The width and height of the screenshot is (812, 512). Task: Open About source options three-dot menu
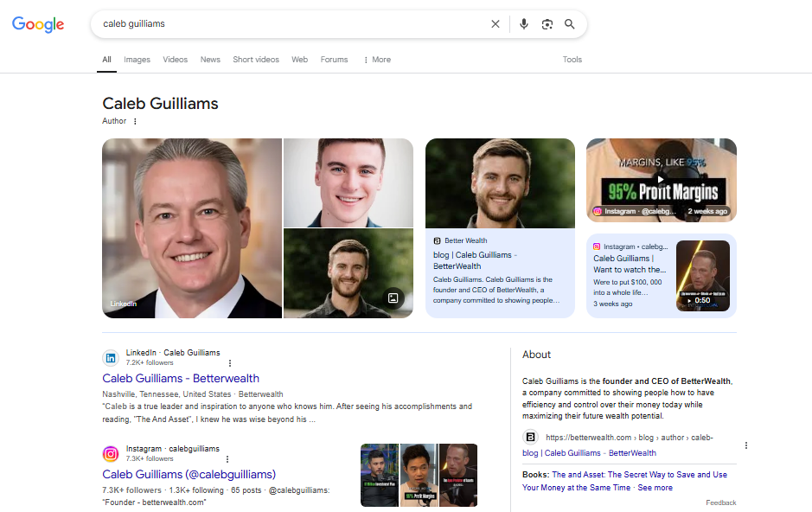tap(746, 445)
